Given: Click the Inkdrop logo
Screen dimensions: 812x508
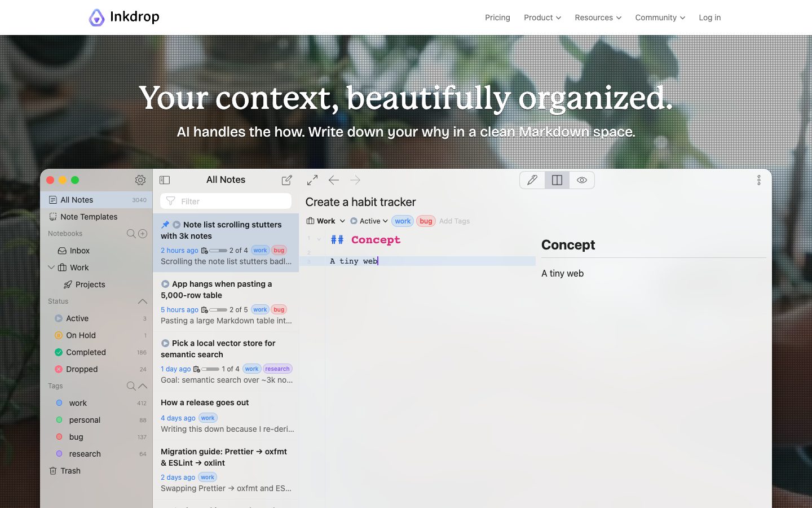Looking at the screenshot, I should [x=124, y=17].
